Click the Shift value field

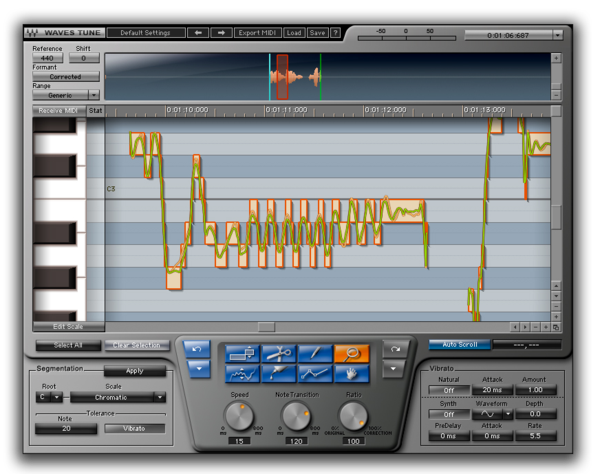coord(84,58)
